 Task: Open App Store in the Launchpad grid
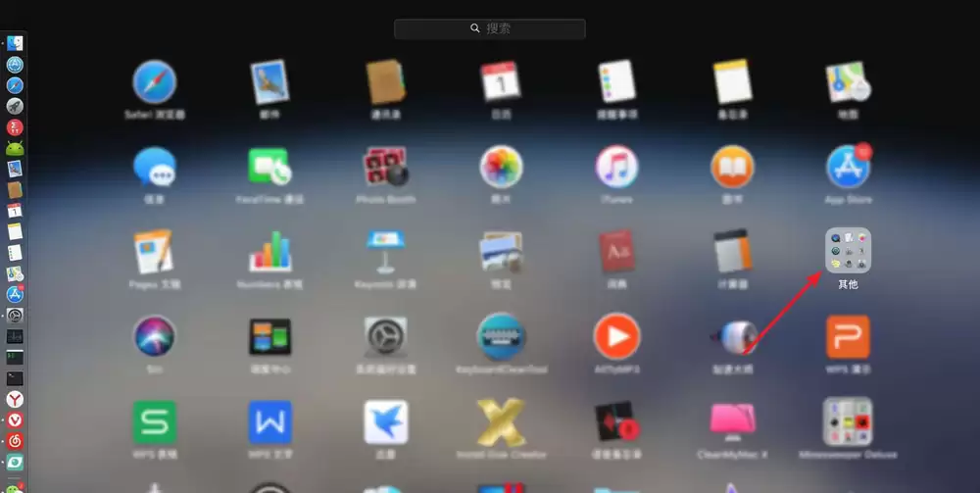coord(848,167)
